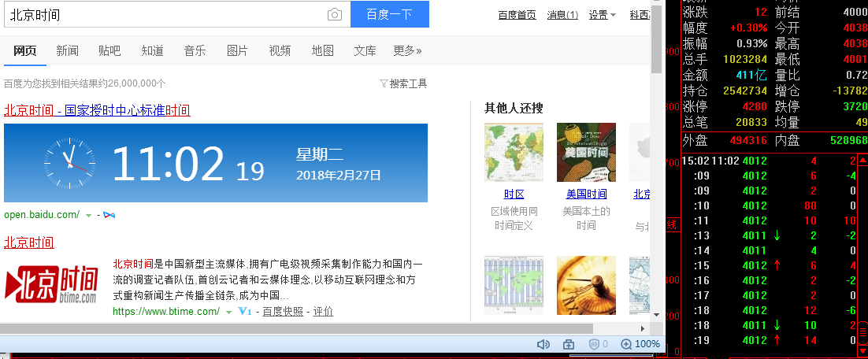Click the analog clock face graphic
This screenshot has height=359, width=868.
(x=70, y=163)
